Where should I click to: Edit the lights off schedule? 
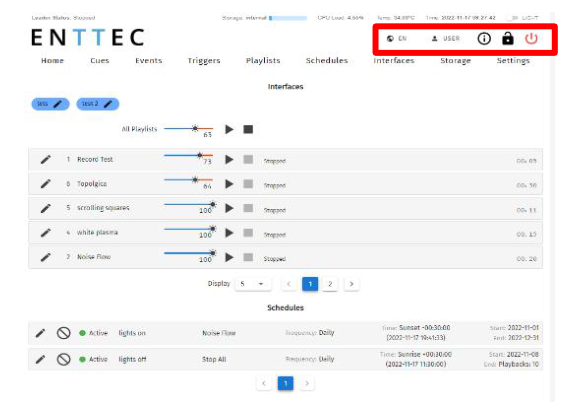(x=40, y=359)
